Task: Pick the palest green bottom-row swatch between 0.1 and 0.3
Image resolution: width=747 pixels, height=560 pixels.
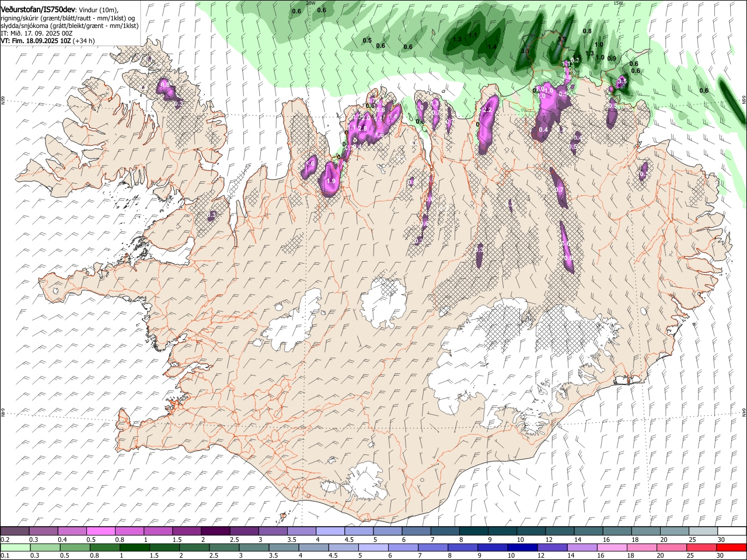Action: (15, 547)
